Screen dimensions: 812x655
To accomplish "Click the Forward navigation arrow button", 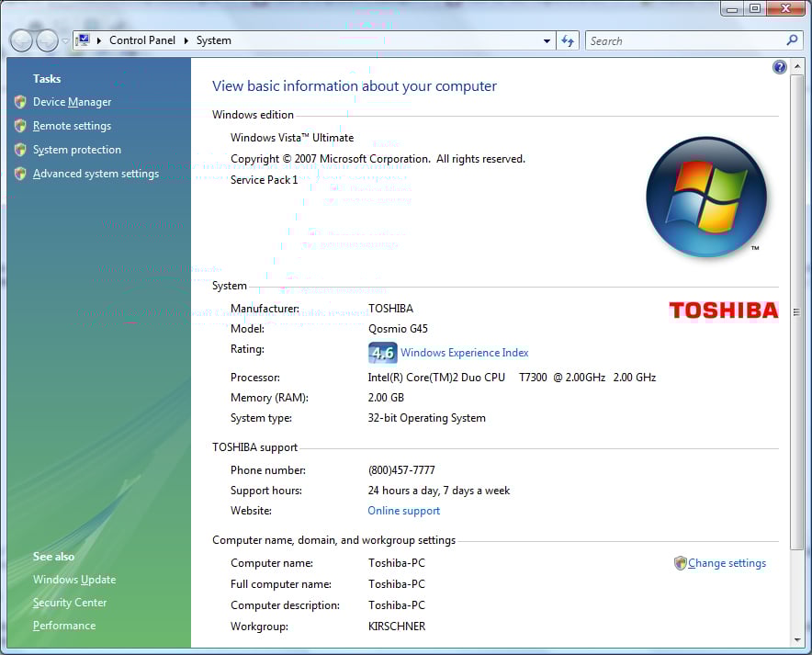I will point(47,41).
